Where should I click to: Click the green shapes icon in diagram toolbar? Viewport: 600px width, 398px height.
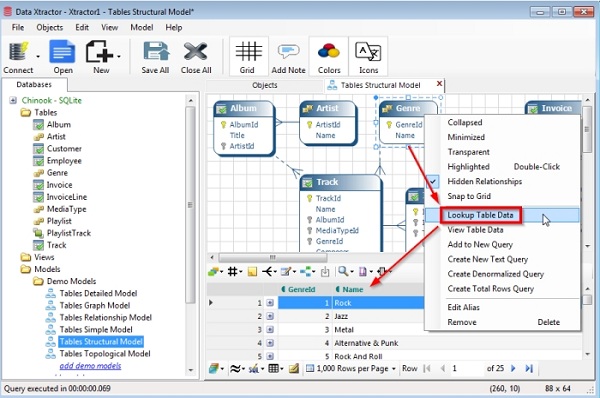pyautogui.click(x=213, y=272)
